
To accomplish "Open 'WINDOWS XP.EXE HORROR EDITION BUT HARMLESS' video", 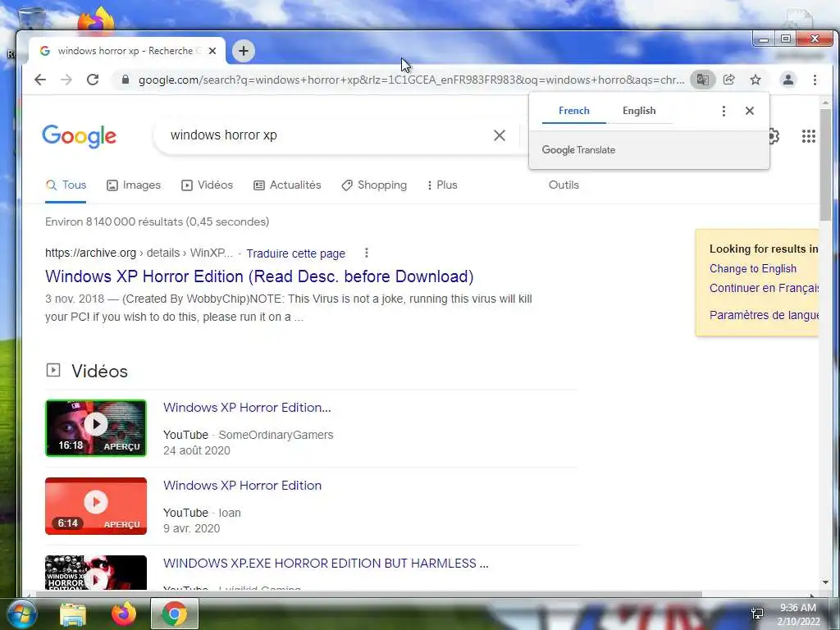I will click(x=326, y=564).
